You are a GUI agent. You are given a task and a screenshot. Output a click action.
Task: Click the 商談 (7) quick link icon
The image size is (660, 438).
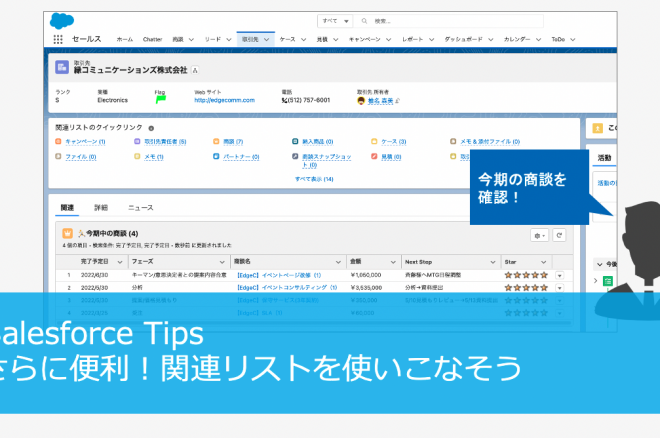click(x=216, y=141)
